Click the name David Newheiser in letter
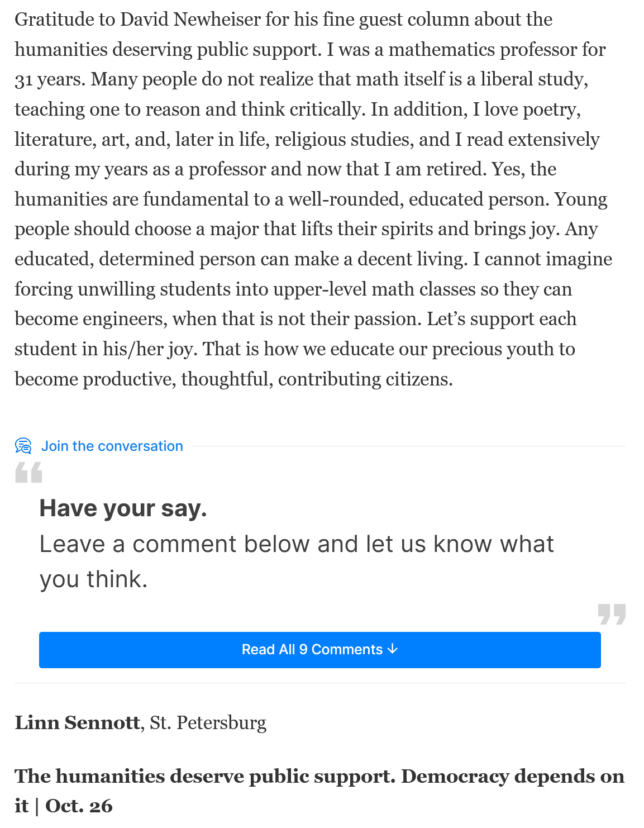The width and height of the screenshot is (644, 828). pos(190,20)
